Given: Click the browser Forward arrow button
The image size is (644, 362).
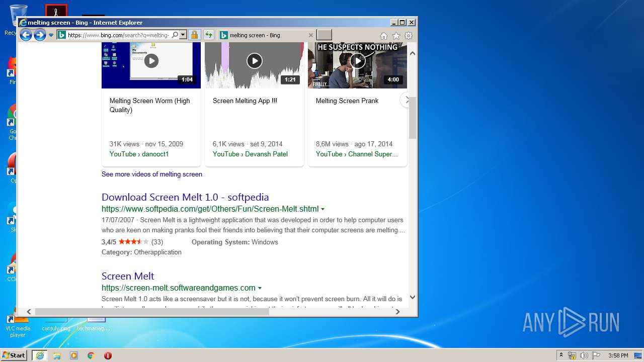Looking at the screenshot, I should coord(40,35).
